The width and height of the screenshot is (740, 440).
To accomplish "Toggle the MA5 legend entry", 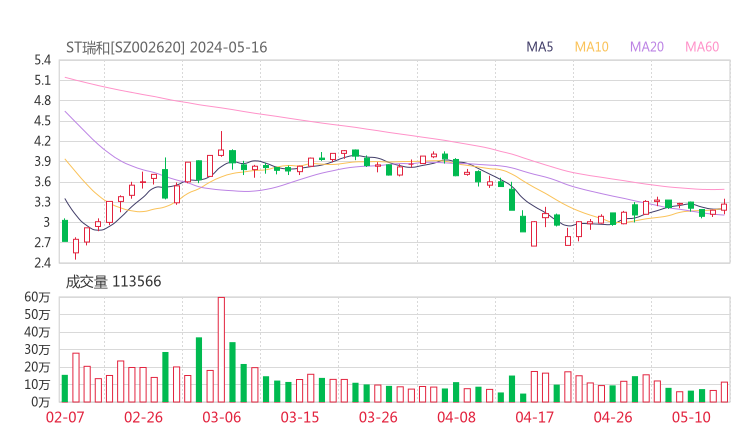I will pyautogui.click(x=540, y=47).
